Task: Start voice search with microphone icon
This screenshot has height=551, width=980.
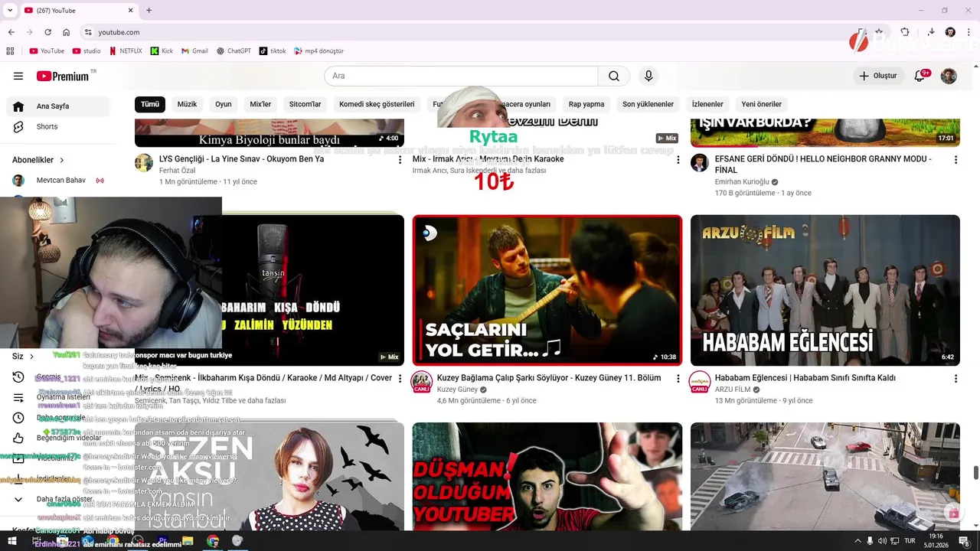Action: pyautogui.click(x=648, y=76)
